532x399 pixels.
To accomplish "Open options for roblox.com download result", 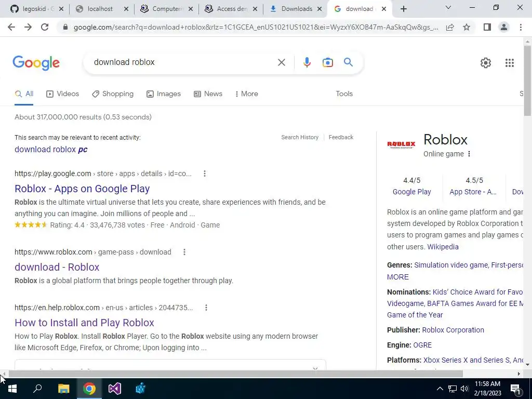I will pyautogui.click(x=184, y=252).
